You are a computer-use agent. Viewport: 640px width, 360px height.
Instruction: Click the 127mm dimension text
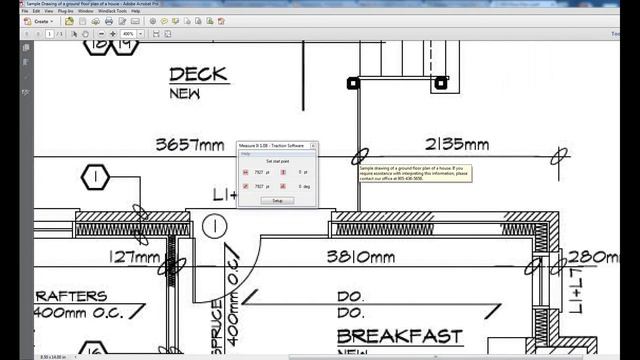pos(135,257)
